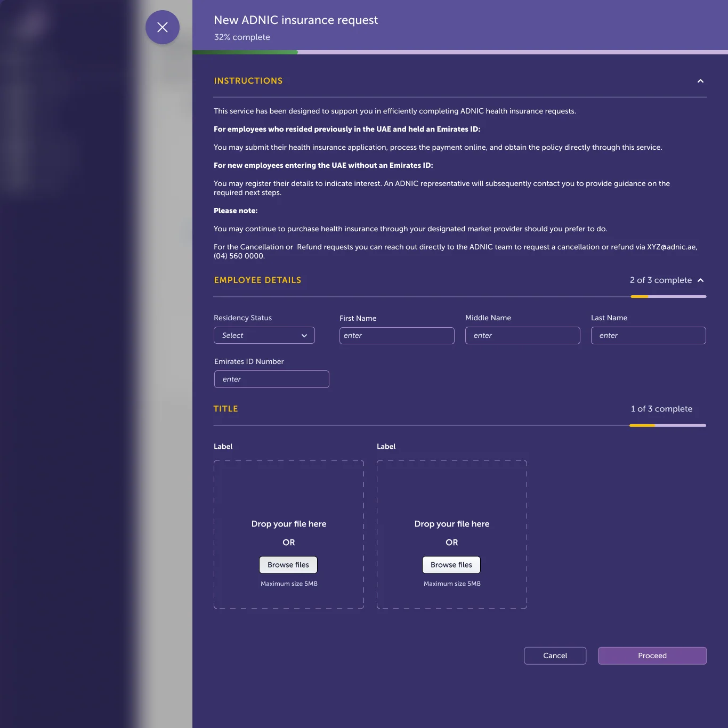The width and height of the screenshot is (728, 728).
Task: Focus the Emirates ID Number field
Action: click(x=272, y=379)
